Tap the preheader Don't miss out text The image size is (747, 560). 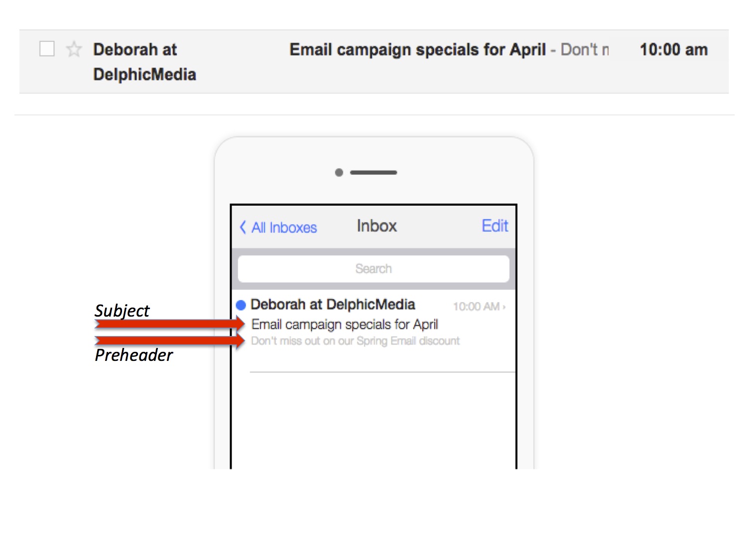pos(355,341)
